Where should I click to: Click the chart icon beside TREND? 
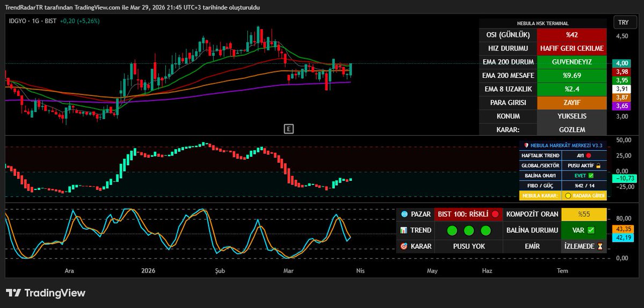pyautogui.click(x=404, y=230)
